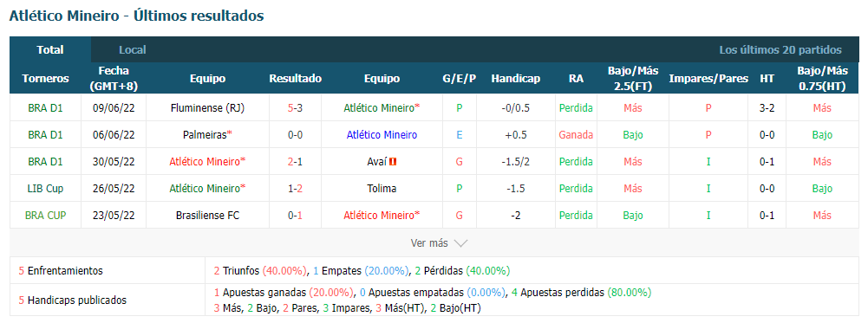Click Brasiliense FC team name
The width and height of the screenshot is (868, 323).
tap(207, 215)
